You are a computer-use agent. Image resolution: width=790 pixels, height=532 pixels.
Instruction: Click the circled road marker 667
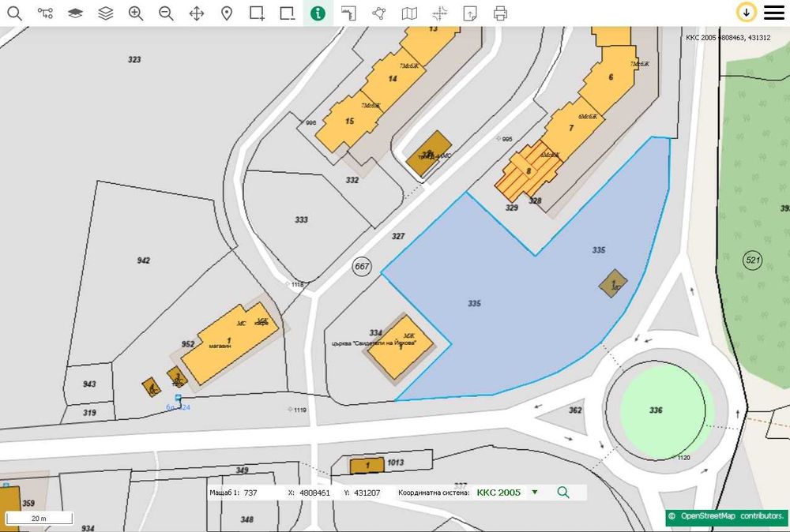362,266
